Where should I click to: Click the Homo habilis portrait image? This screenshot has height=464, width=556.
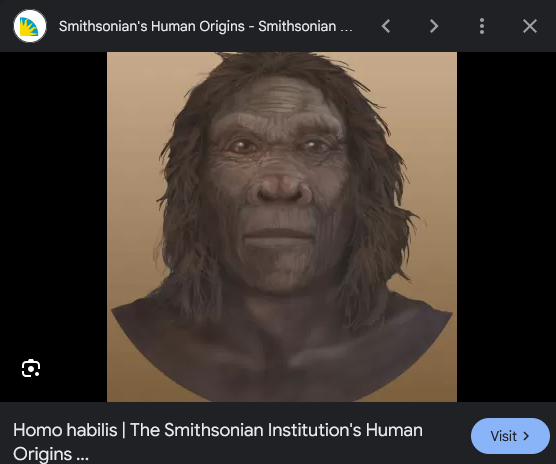pyautogui.click(x=282, y=227)
